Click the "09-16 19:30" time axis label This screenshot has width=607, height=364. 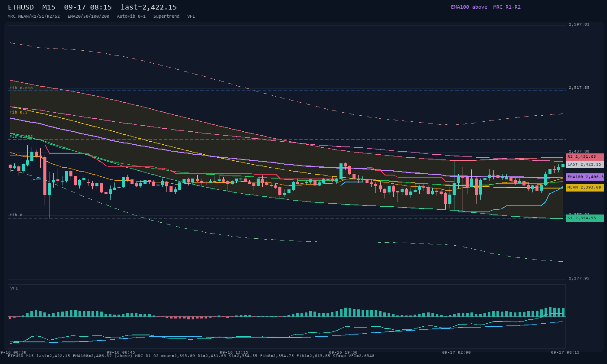click(x=343, y=352)
